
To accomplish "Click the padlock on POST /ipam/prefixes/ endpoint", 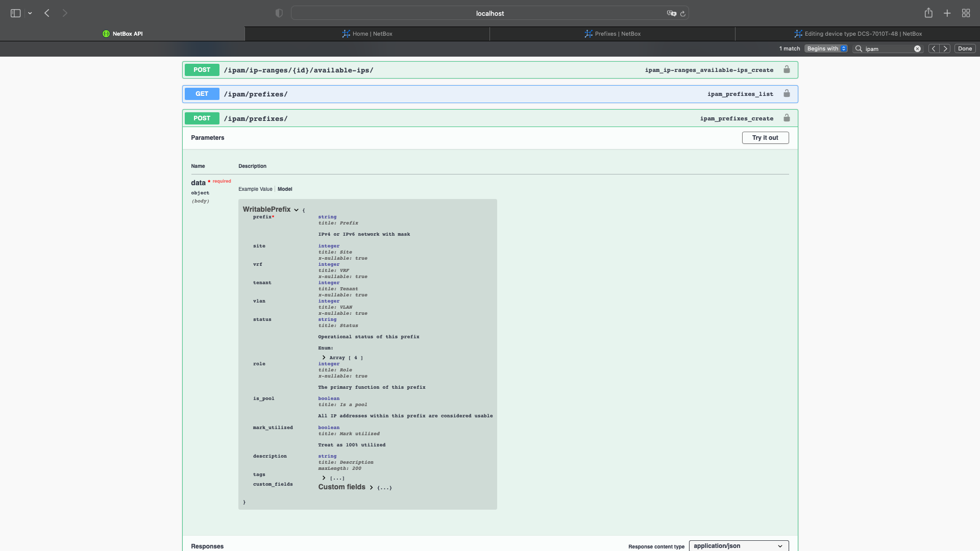I will coord(786,118).
